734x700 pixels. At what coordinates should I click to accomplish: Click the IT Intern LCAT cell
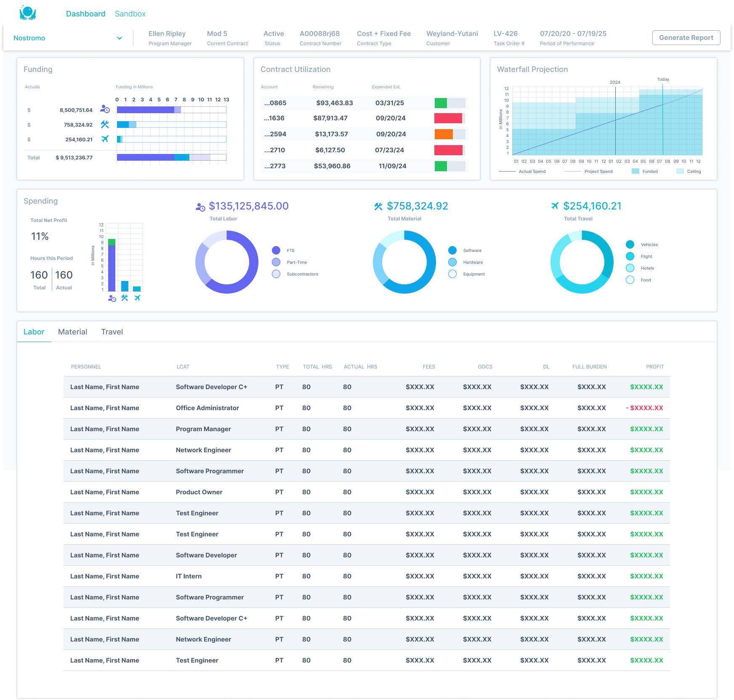tap(189, 576)
